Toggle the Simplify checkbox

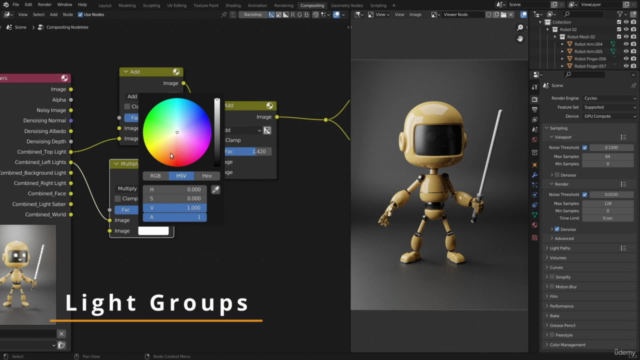click(552, 277)
